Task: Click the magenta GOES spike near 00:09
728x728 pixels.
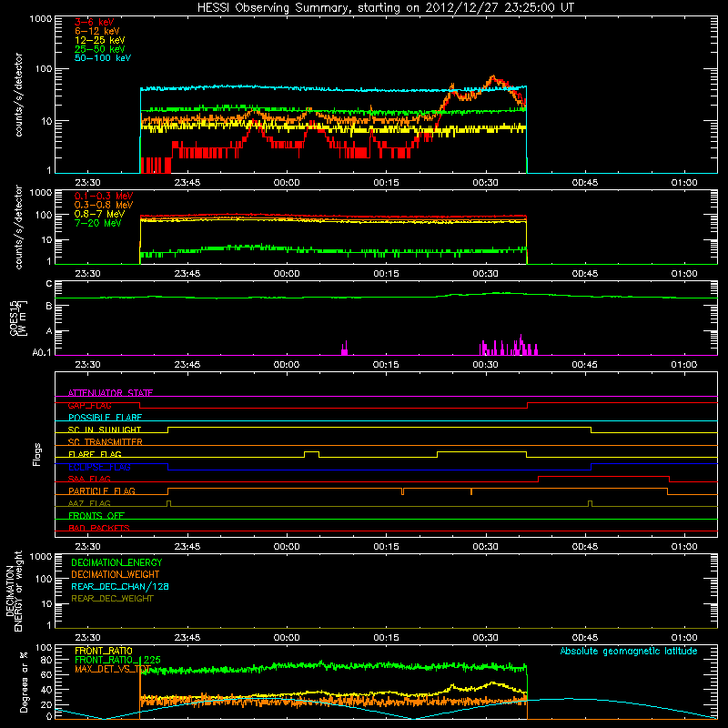Action: pyautogui.click(x=345, y=349)
